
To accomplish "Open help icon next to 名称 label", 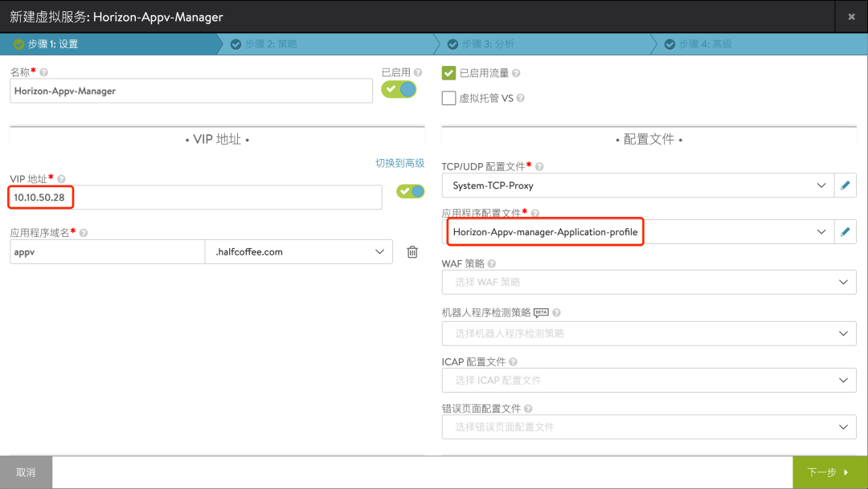I will pyautogui.click(x=43, y=72).
